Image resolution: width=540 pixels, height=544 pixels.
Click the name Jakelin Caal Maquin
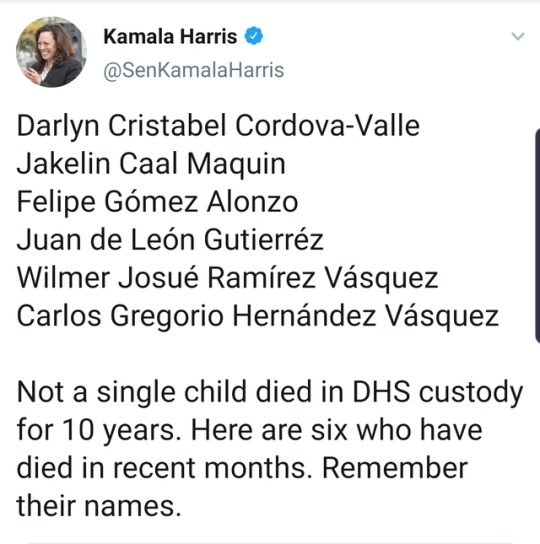point(151,164)
